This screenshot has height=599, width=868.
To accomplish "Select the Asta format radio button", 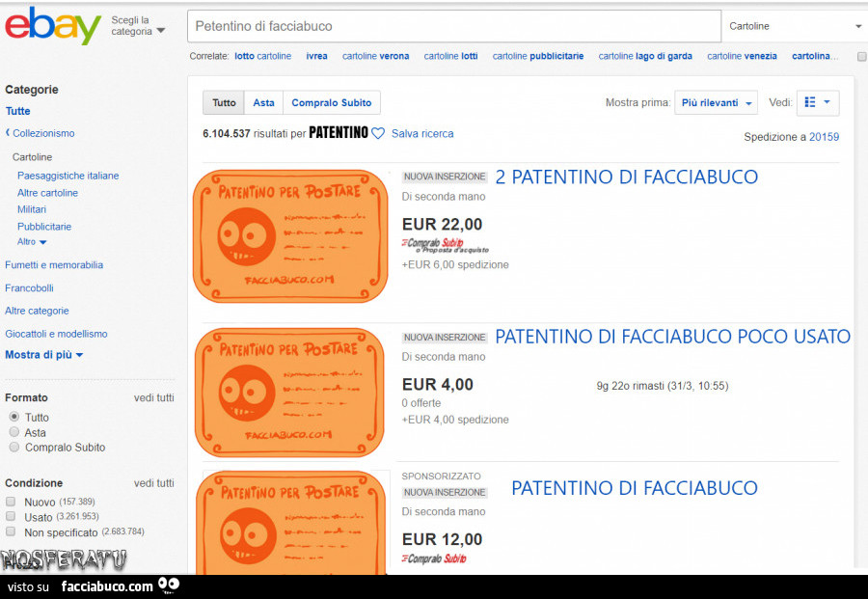I will 14,432.
